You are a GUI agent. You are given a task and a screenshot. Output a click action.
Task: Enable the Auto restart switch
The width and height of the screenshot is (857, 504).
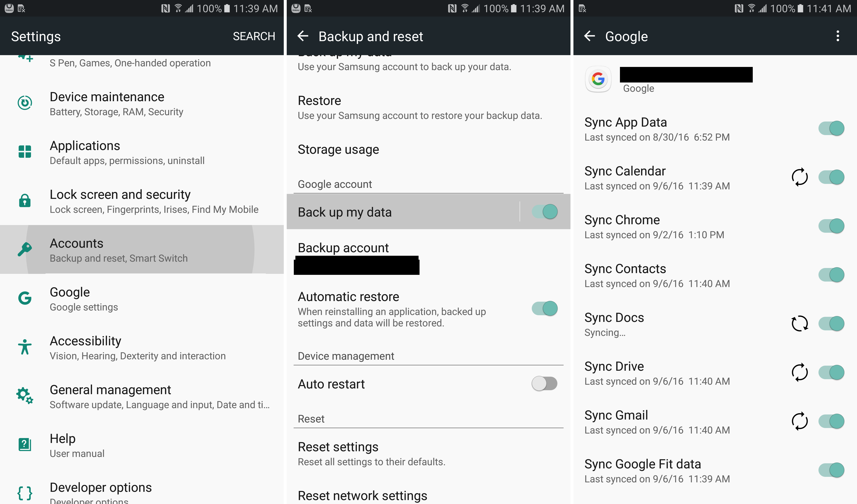[x=544, y=384]
